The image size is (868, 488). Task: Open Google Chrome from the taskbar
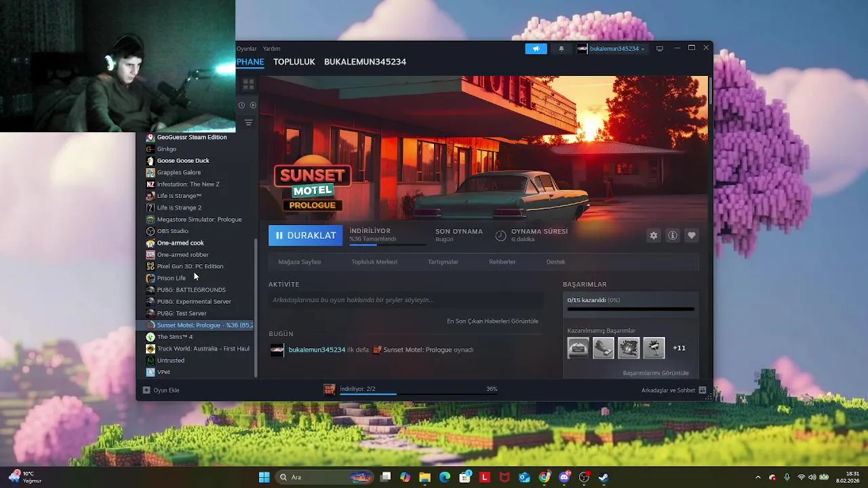click(x=545, y=477)
